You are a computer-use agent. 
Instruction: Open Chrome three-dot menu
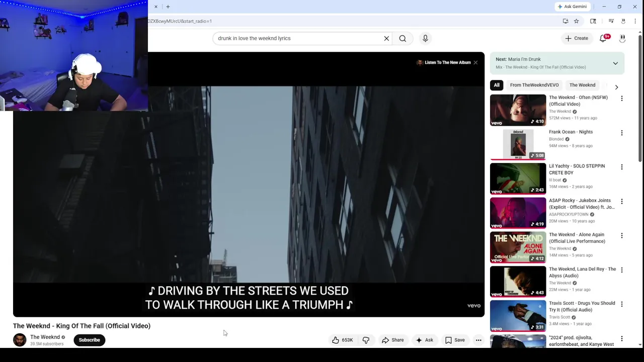(x=635, y=21)
